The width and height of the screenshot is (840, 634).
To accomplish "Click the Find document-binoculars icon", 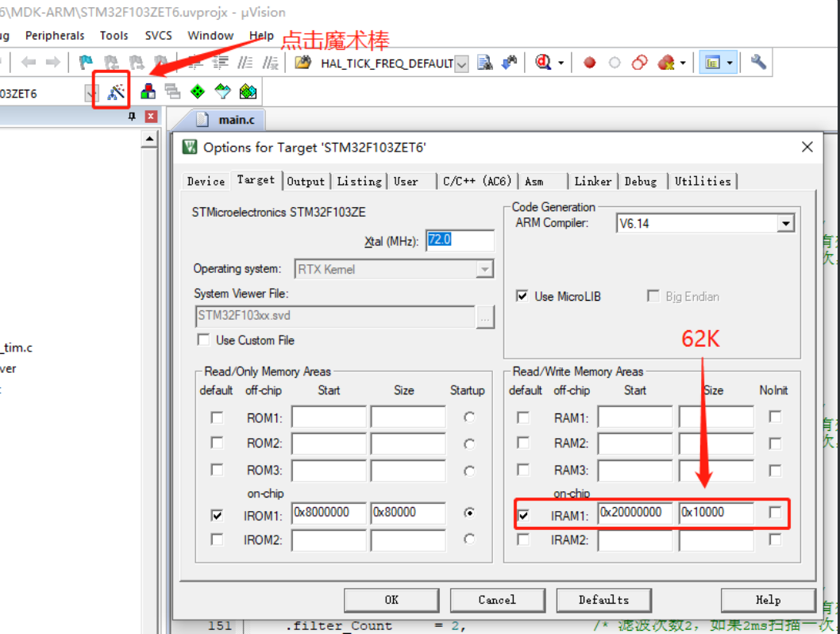I will pyautogui.click(x=485, y=63).
